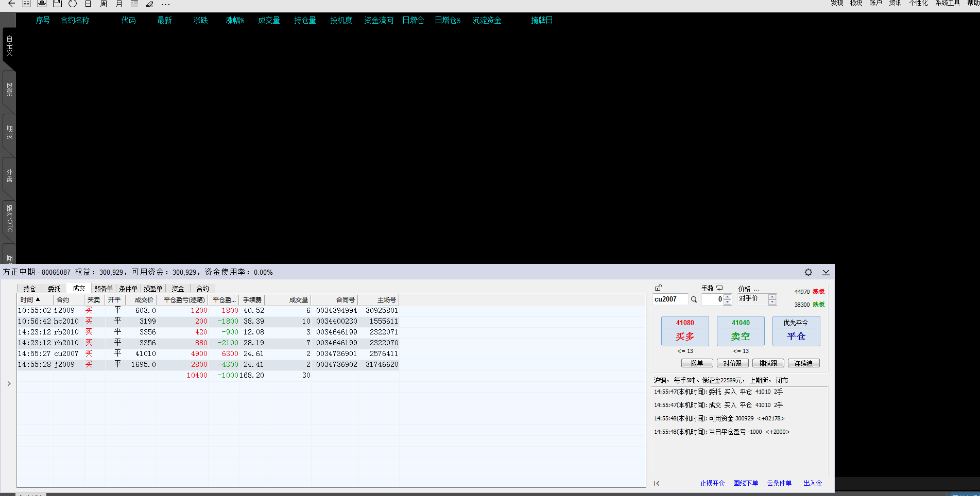This screenshot has width=980, height=496.
Task: Toggle the unlock padlock icon above contract field
Action: 658,288
